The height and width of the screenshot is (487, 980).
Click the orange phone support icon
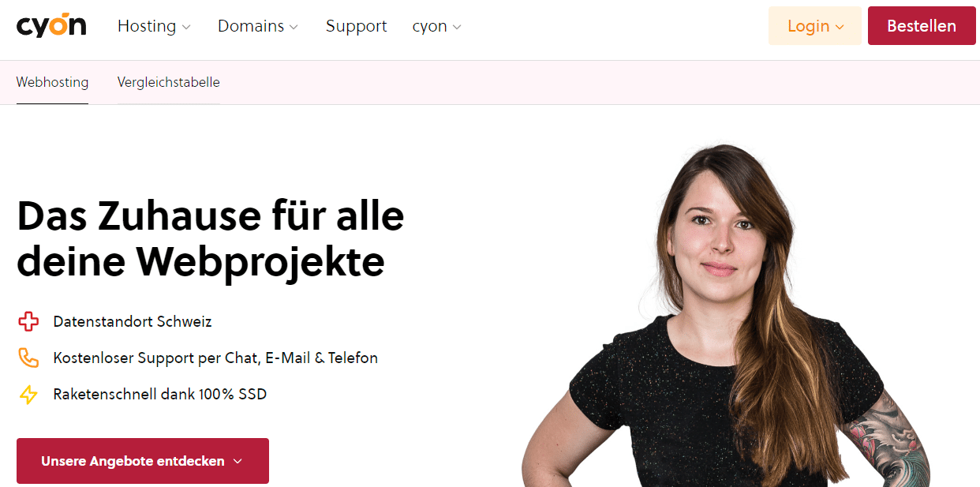click(x=28, y=358)
